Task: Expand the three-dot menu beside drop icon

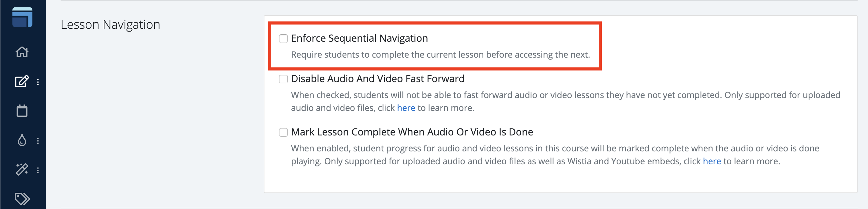Action: (x=38, y=141)
